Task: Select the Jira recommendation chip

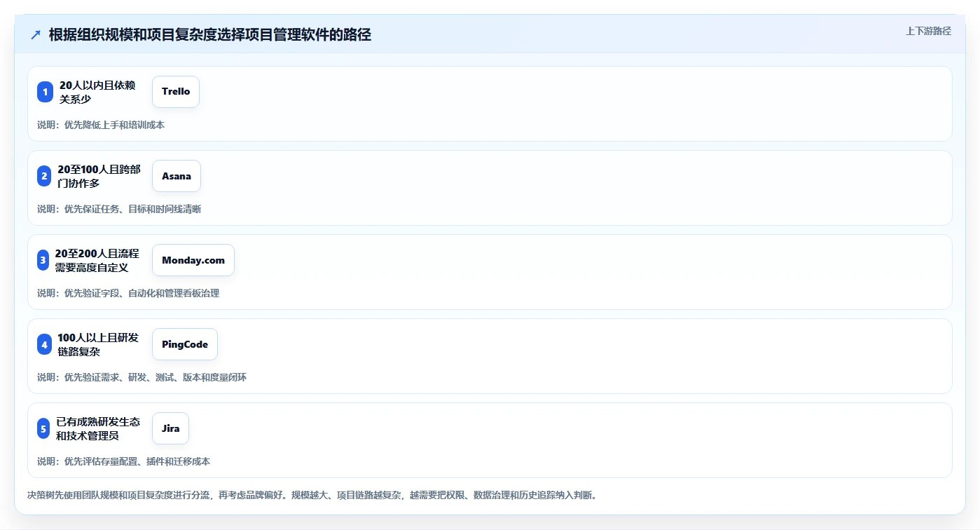Action: pyautogui.click(x=170, y=428)
